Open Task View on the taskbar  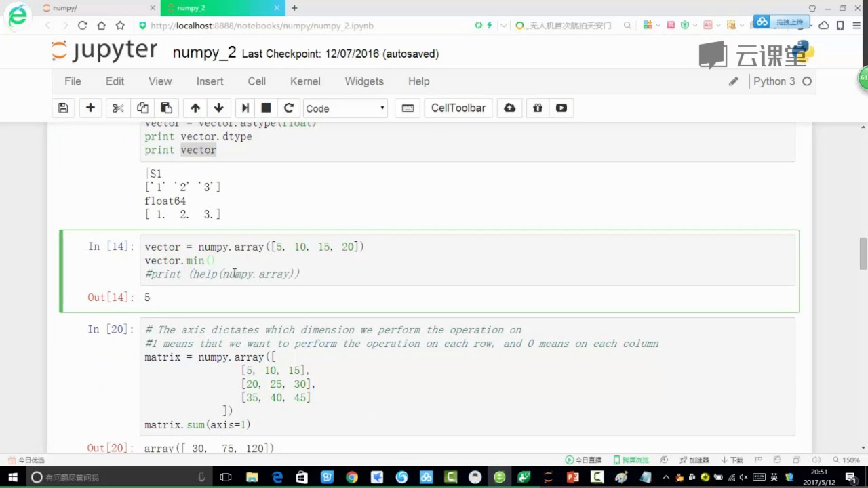226,477
